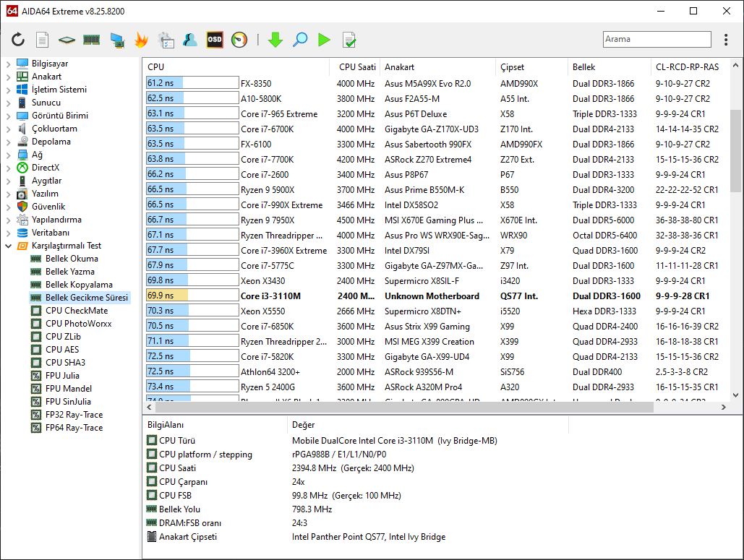The width and height of the screenshot is (744, 560).
Task: Click the checked report results icon
Action: [x=349, y=40]
